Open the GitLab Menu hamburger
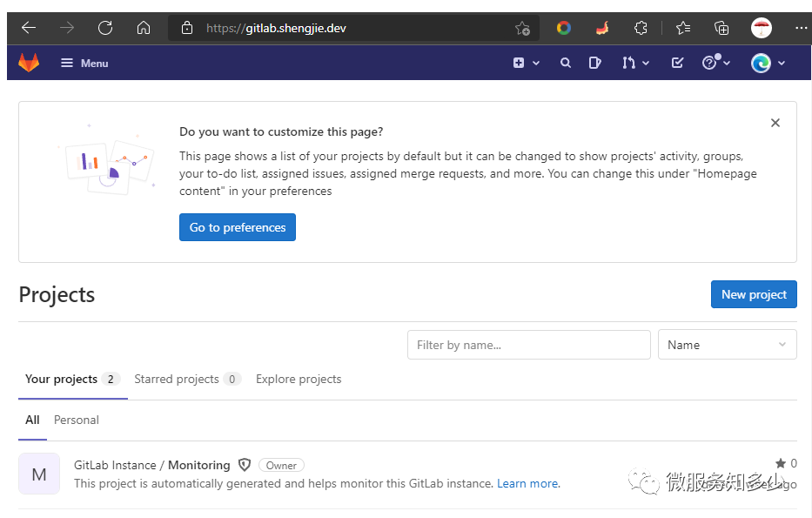 [84, 64]
